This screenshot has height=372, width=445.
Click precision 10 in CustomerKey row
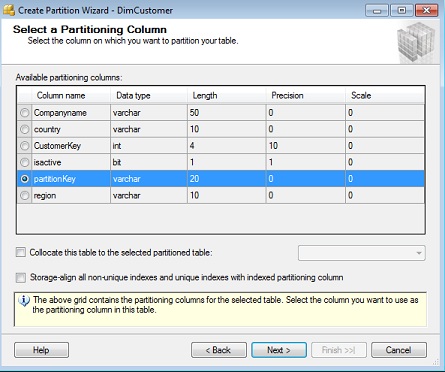coord(306,146)
